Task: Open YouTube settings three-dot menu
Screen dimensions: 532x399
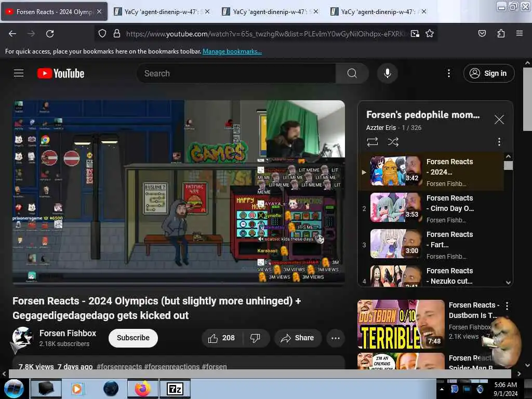Action: click(448, 73)
